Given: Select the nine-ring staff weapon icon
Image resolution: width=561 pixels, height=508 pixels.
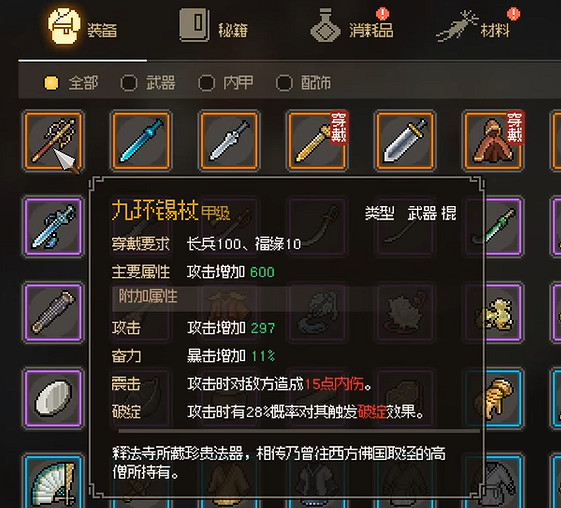Looking at the screenshot, I should [53, 141].
